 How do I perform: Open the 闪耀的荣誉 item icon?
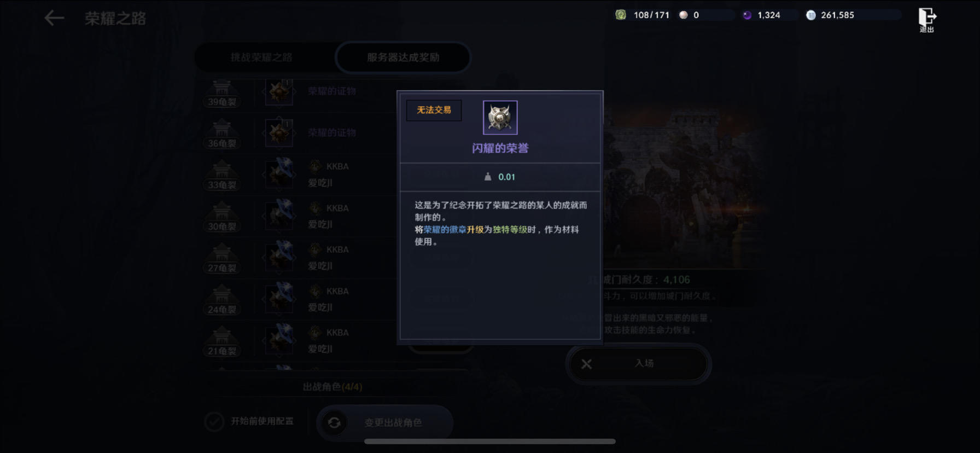point(500,118)
